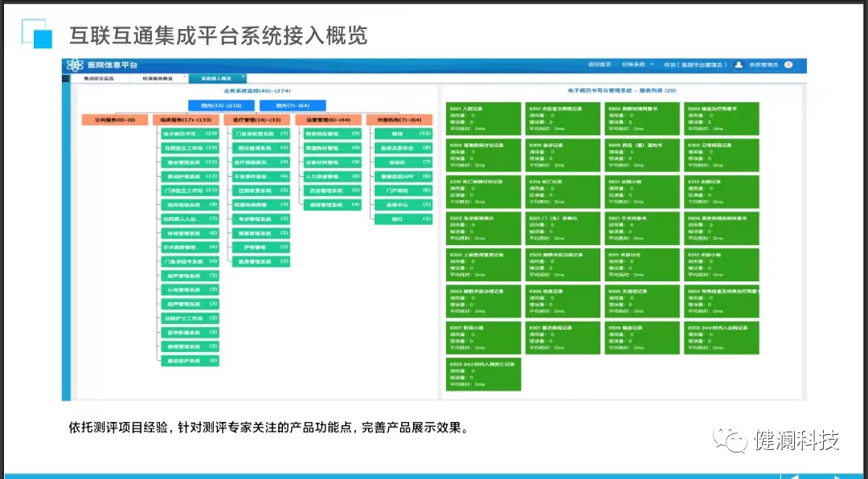Click the user avatar icon beside 系统管理员

pyautogui.click(x=739, y=65)
